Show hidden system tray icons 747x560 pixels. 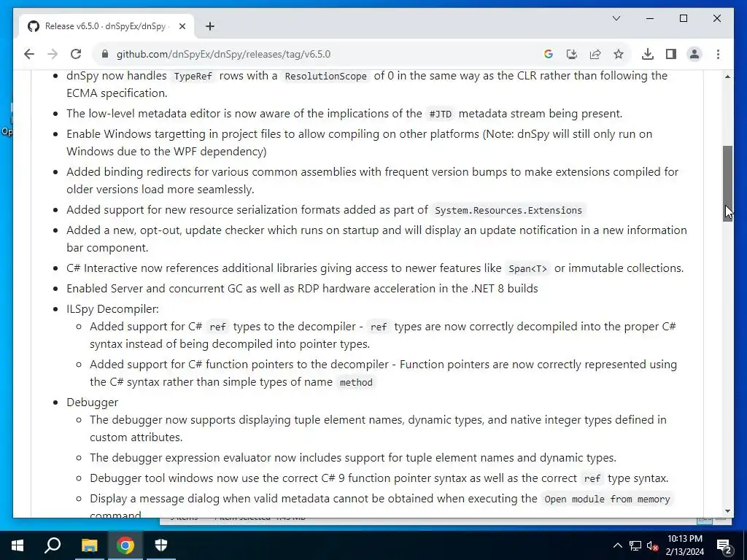[617, 545]
